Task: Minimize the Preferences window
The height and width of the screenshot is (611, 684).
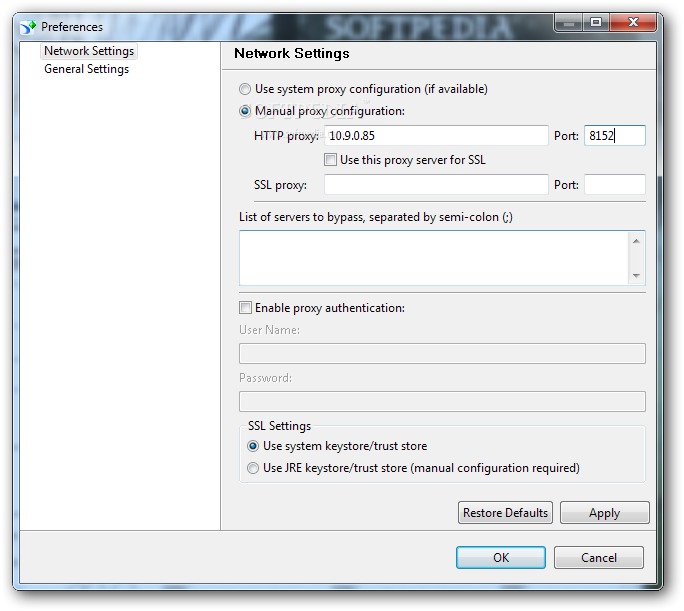Action: (569, 23)
